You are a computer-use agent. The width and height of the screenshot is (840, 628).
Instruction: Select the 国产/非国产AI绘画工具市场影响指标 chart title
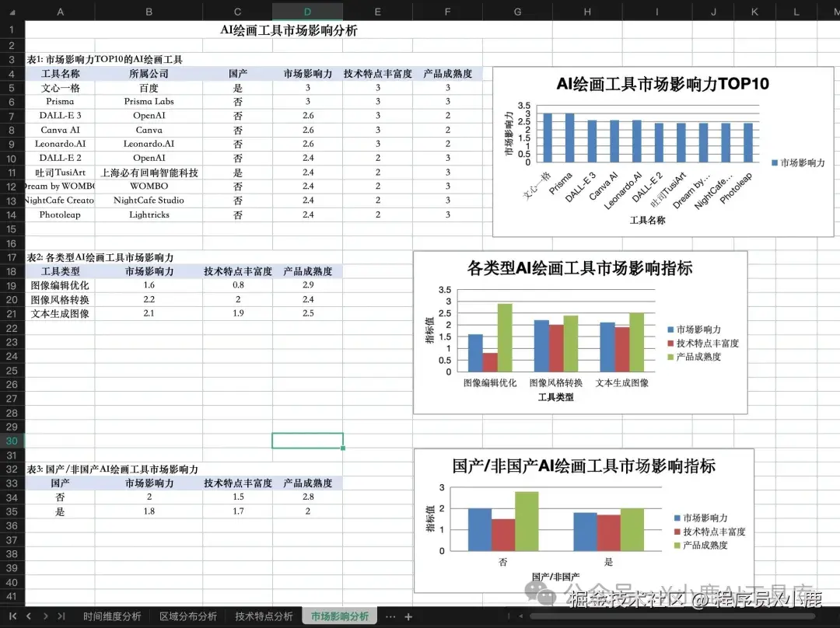(x=583, y=466)
